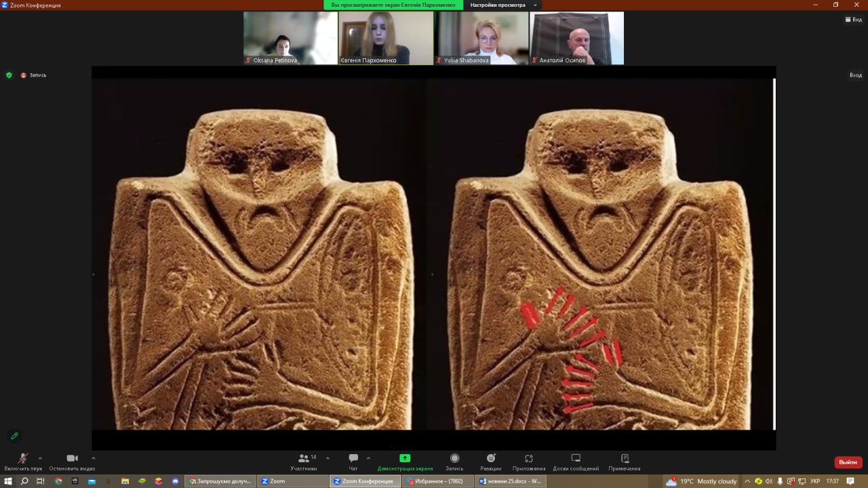Viewport: 868px width, 488px height.
Task: Open the Реакции reactions menu
Action: (x=491, y=462)
